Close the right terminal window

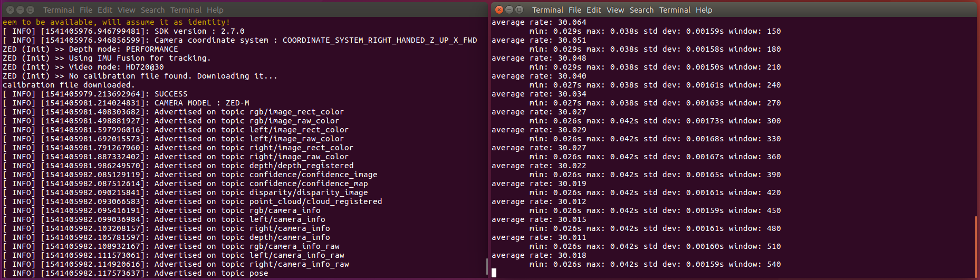(499, 9)
